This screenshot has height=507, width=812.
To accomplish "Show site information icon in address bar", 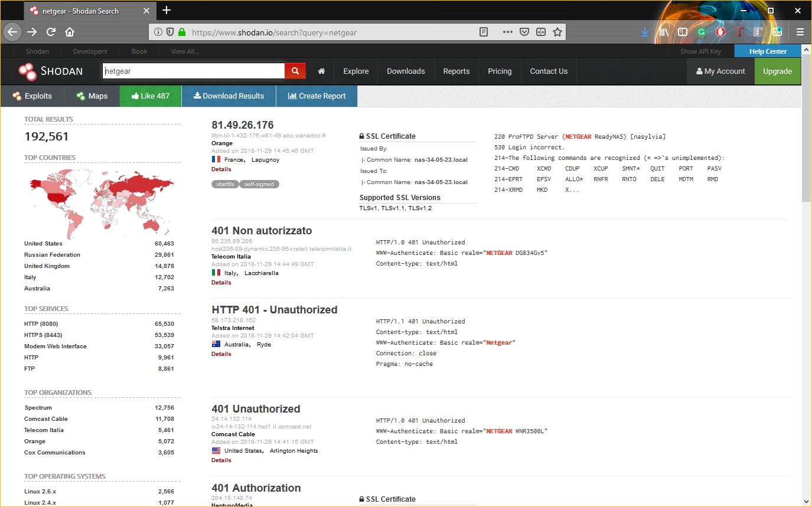I will 158,32.
